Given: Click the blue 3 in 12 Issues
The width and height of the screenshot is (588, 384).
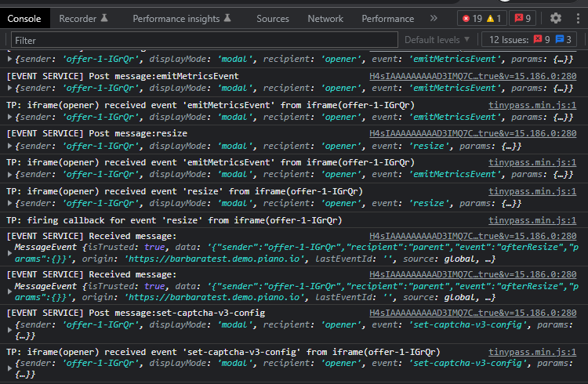Looking at the screenshot, I should click(x=563, y=39).
